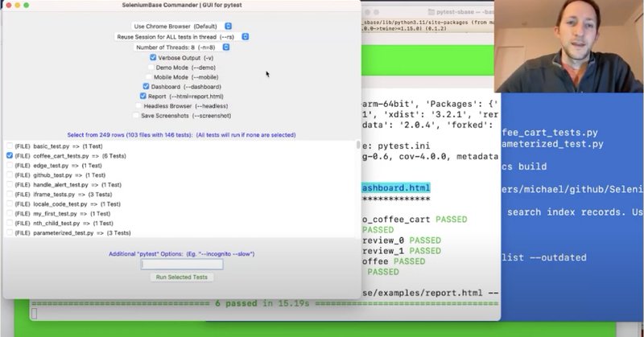The width and height of the screenshot is (644, 337).
Task: Click 'e: pytest.ini' line in terminal
Action: (396, 146)
